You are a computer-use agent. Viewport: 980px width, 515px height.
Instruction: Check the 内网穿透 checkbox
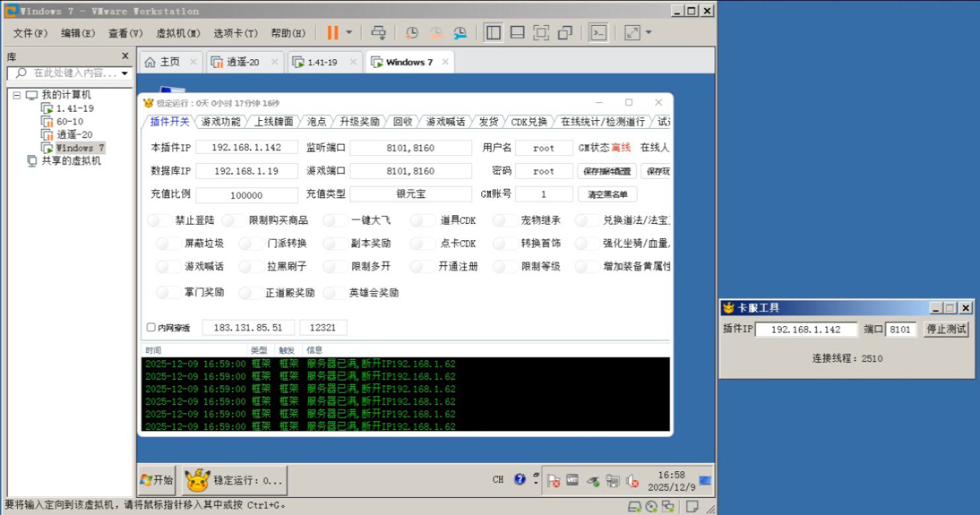click(x=151, y=327)
